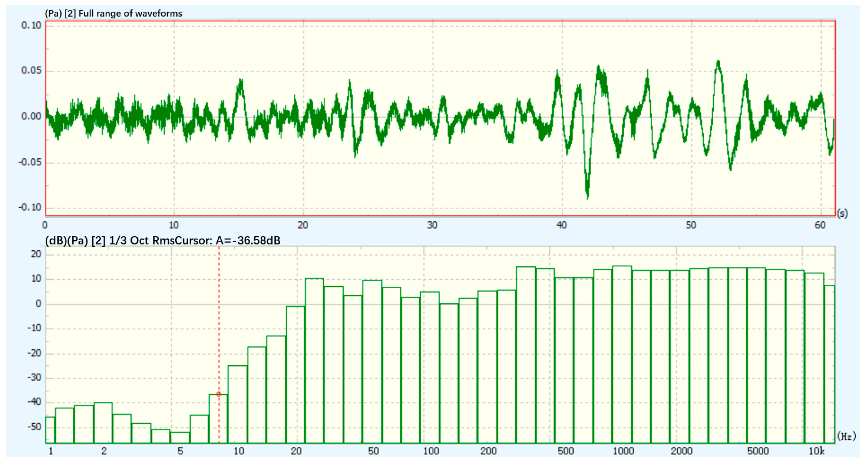Click the '60' time axis label
868x465 pixels.
[820, 225]
